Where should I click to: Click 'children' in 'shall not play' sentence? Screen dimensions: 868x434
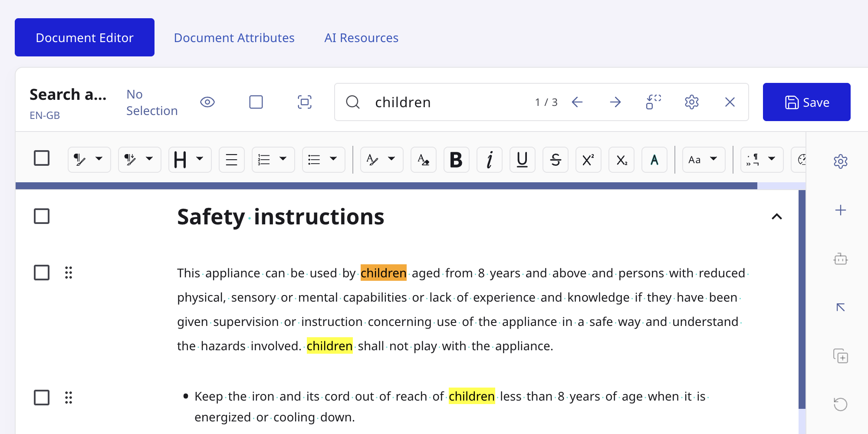(x=330, y=346)
